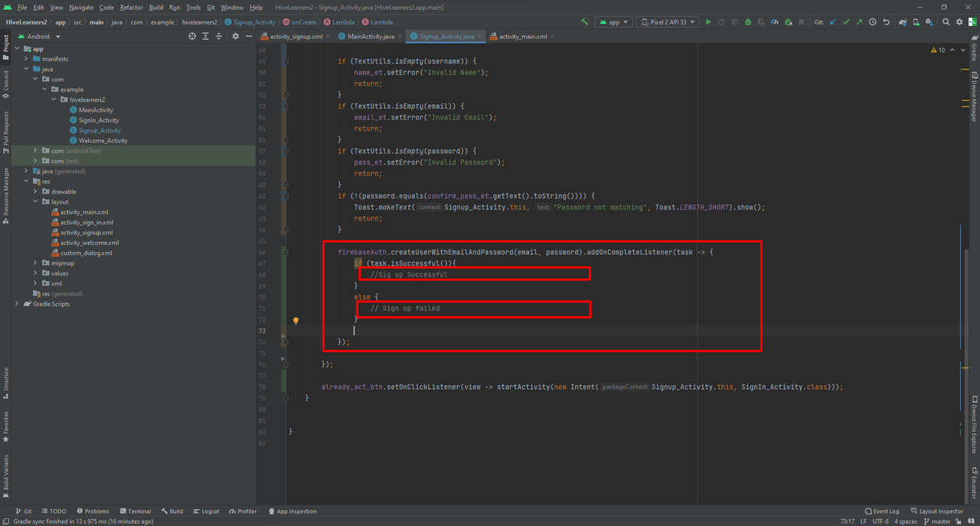Run the app with the green play icon
The image size is (980, 526).
click(708, 22)
